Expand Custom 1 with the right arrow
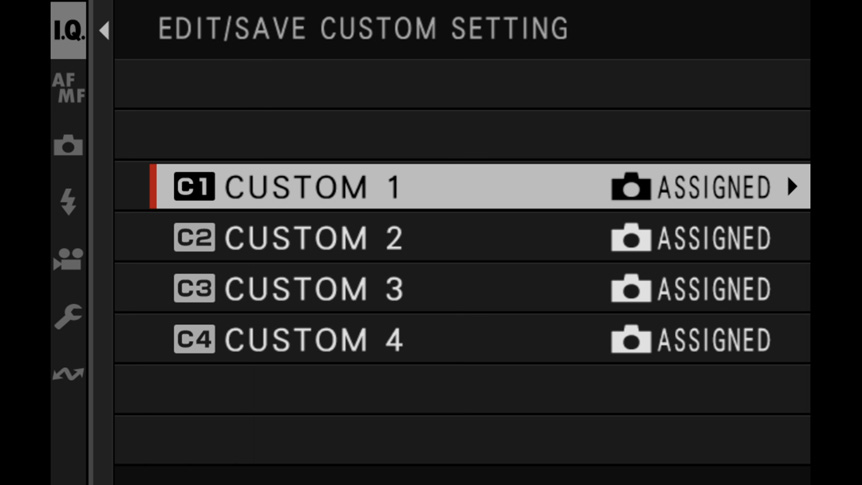The height and width of the screenshot is (485, 862). pyautogui.click(x=792, y=187)
